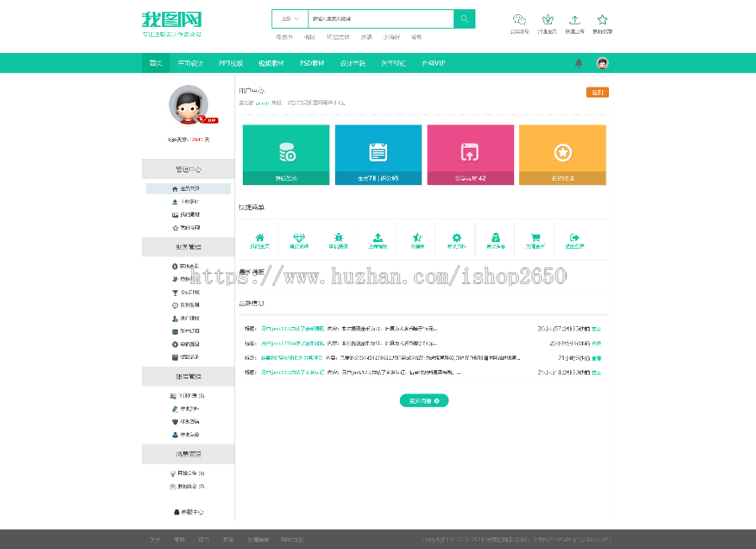Open the 全部 category dropdown in the search bar

coord(291,18)
